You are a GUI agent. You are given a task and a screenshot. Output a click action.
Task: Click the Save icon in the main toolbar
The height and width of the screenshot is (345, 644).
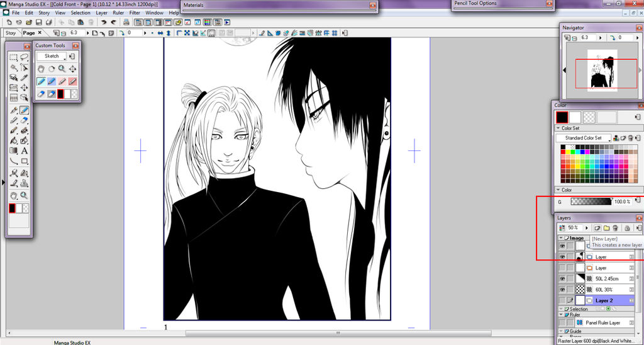pyautogui.click(x=39, y=22)
